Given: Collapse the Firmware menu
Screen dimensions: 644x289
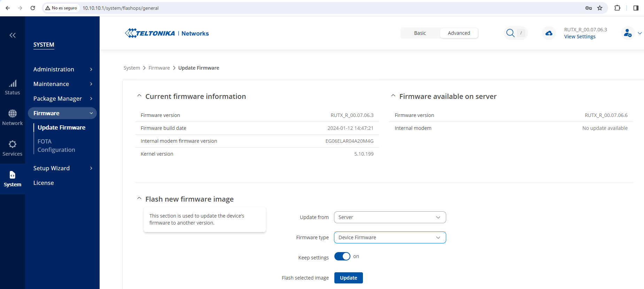Looking at the screenshot, I should point(62,113).
